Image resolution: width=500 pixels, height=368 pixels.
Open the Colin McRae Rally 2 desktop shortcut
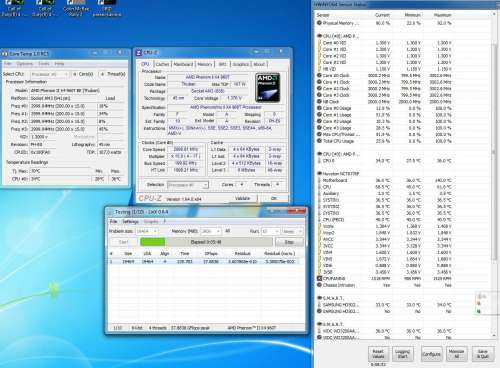click(x=76, y=8)
